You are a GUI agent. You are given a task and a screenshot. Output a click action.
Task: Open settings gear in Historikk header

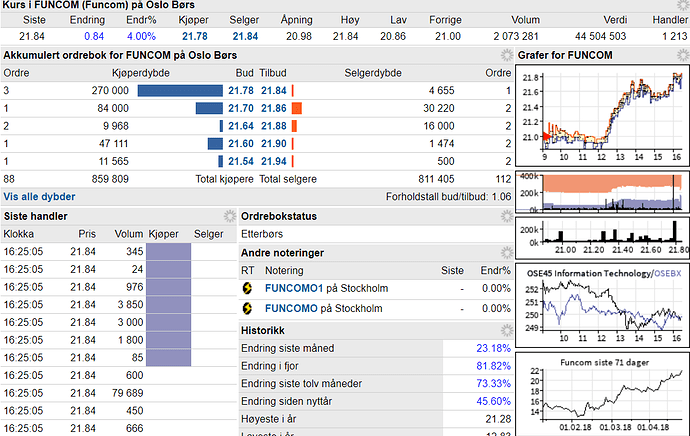(506, 330)
